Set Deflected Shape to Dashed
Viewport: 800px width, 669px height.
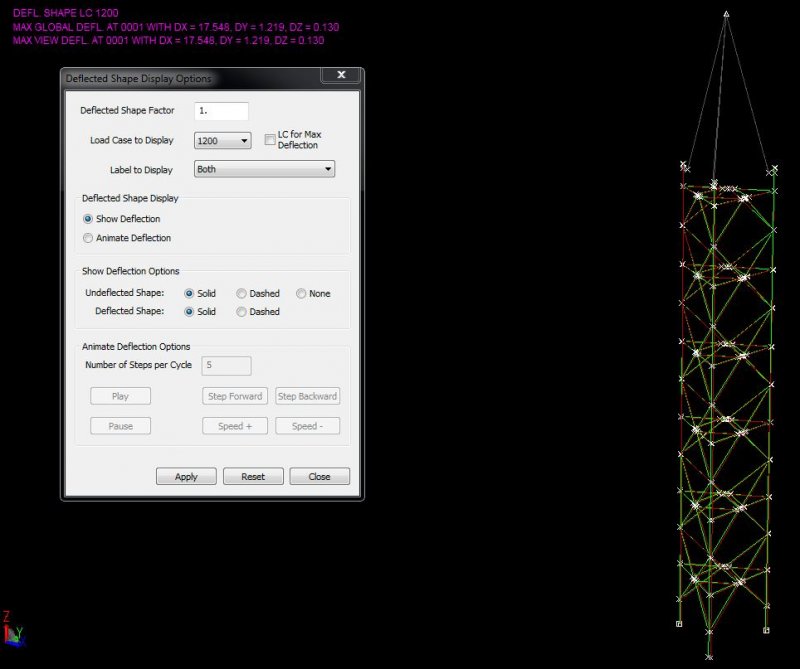pyautogui.click(x=241, y=312)
